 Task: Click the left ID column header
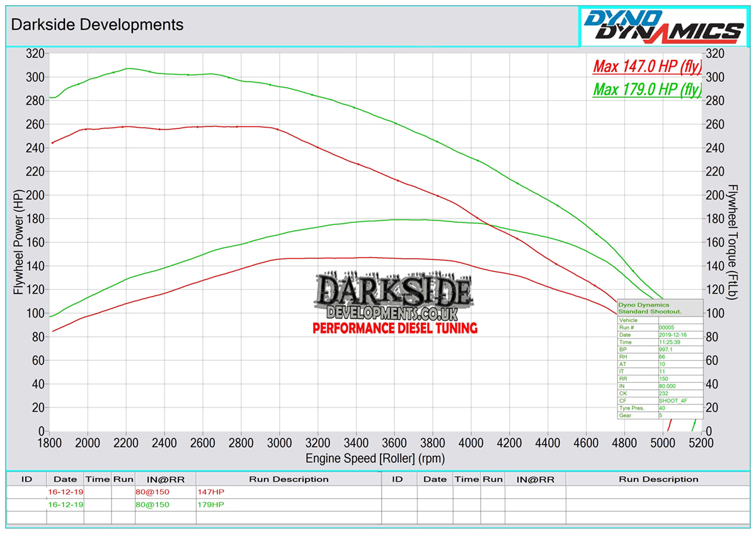[26, 479]
